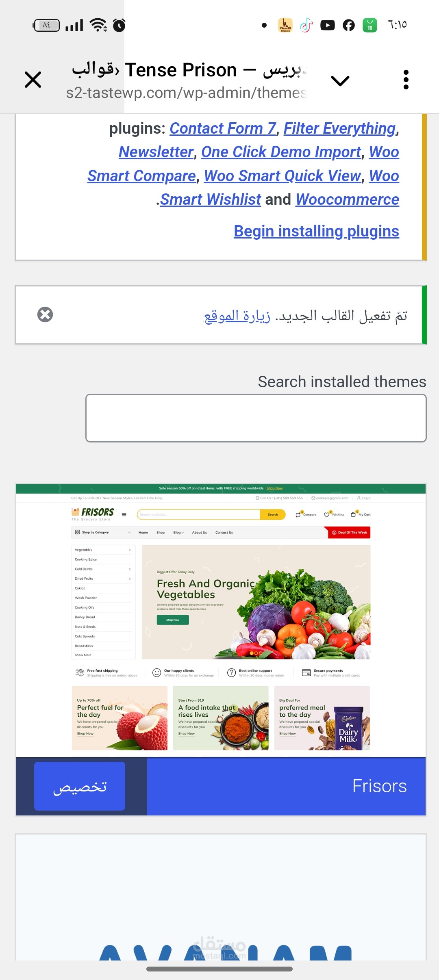Viewport: 439px width, 980px height.
Task: Tap the YouTube notification icon
Action: coord(327,25)
